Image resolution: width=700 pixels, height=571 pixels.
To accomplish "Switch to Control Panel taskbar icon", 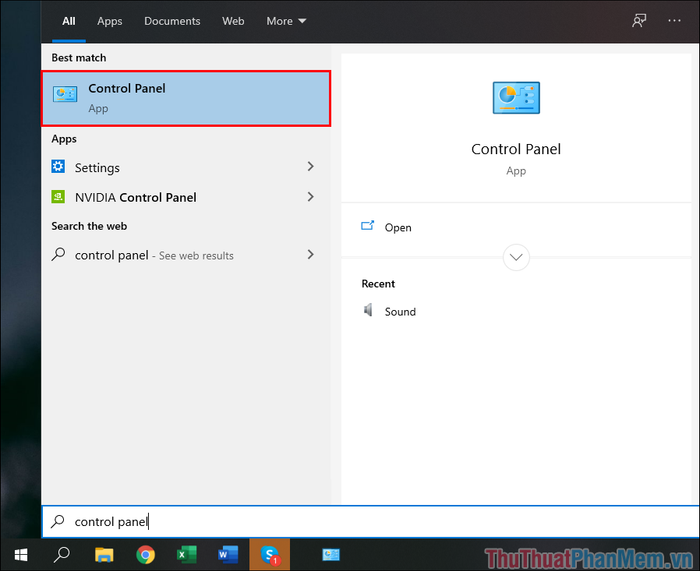I will 331,554.
